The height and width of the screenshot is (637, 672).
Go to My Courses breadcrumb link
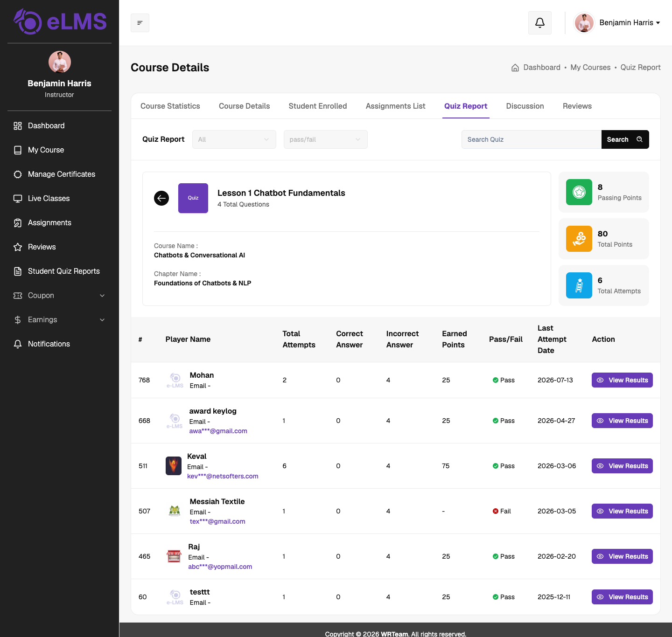(590, 68)
